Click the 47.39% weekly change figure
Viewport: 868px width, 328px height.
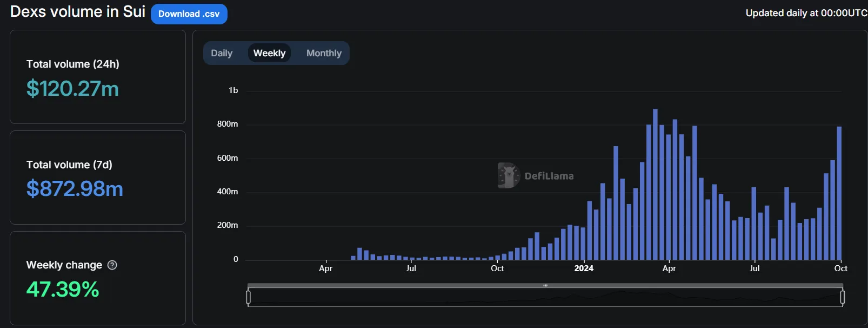pos(63,289)
